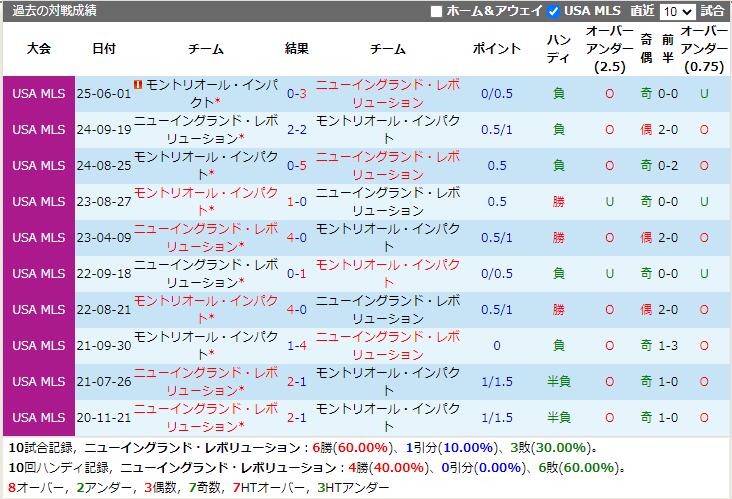732x499 pixels.
Task: Click date 25-06-01
Action: (x=104, y=94)
